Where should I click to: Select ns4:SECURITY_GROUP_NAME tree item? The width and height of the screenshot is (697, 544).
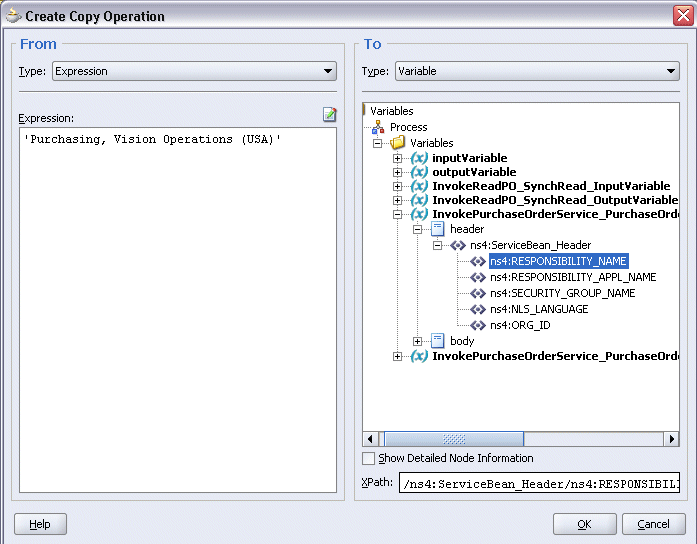562,293
